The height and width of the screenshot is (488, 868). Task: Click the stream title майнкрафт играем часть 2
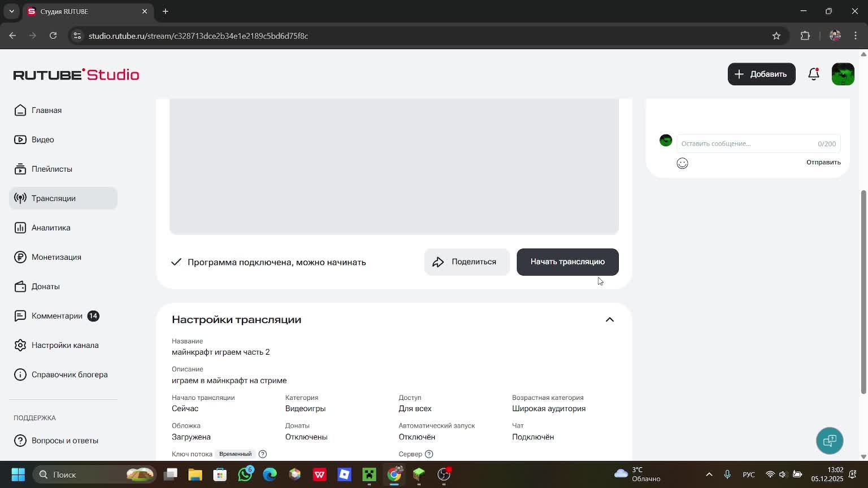pyautogui.click(x=220, y=352)
